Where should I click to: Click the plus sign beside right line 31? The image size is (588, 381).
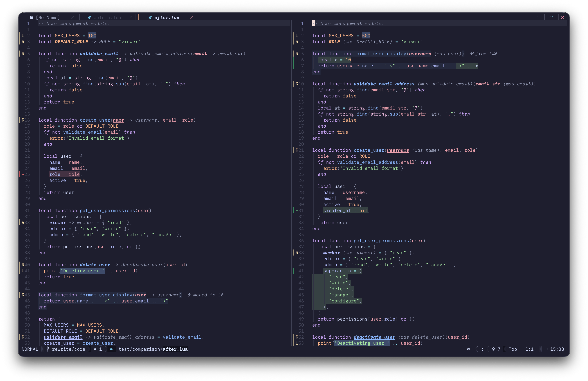click(x=297, y=210)
